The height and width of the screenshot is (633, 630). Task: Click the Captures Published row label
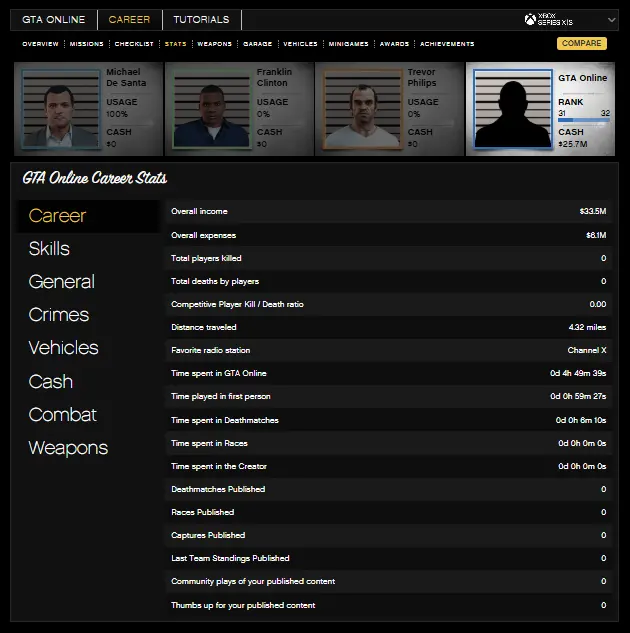tap(208, 535)
